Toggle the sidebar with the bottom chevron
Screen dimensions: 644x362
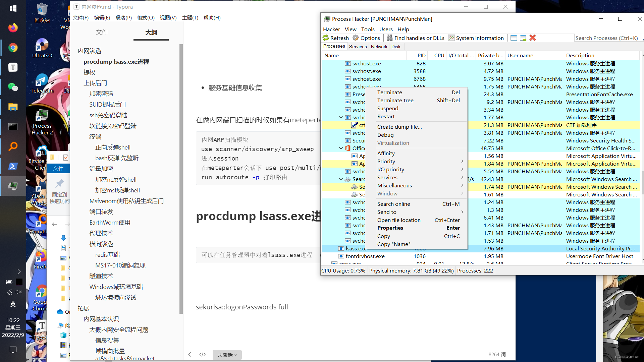click(x=190, y=354)
